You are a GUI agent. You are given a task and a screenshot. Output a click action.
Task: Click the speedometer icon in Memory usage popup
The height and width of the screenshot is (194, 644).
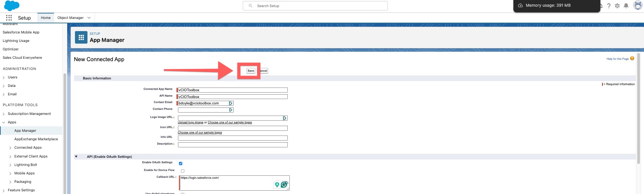(x=520, y=6)
